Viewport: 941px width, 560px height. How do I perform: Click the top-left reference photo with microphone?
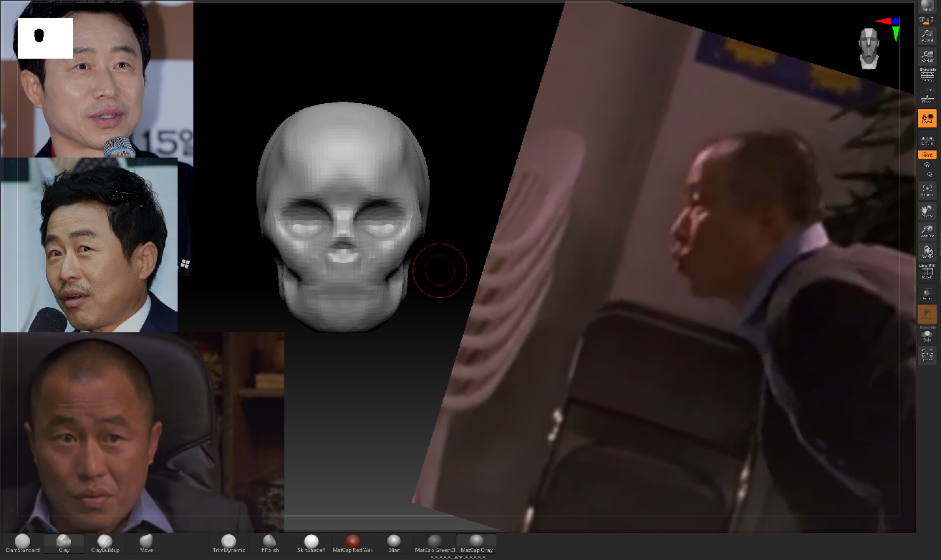pyautogui.click(x=96, y=79)
